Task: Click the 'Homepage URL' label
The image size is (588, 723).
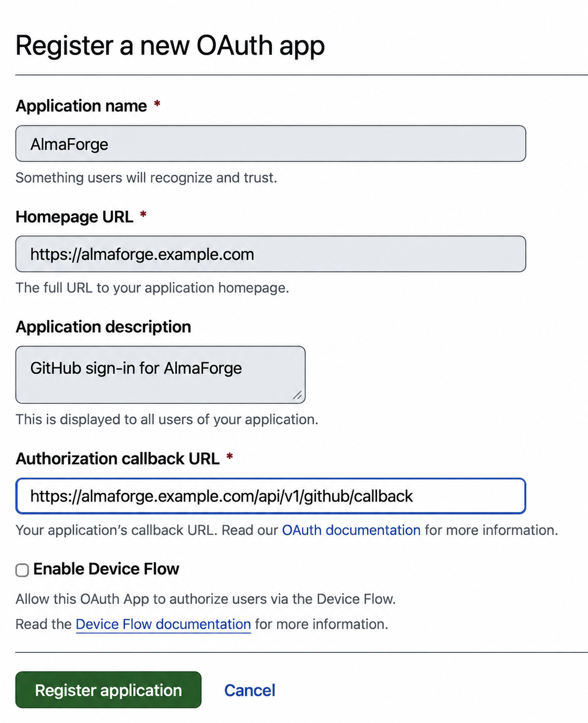Action: tap(74, 217)
